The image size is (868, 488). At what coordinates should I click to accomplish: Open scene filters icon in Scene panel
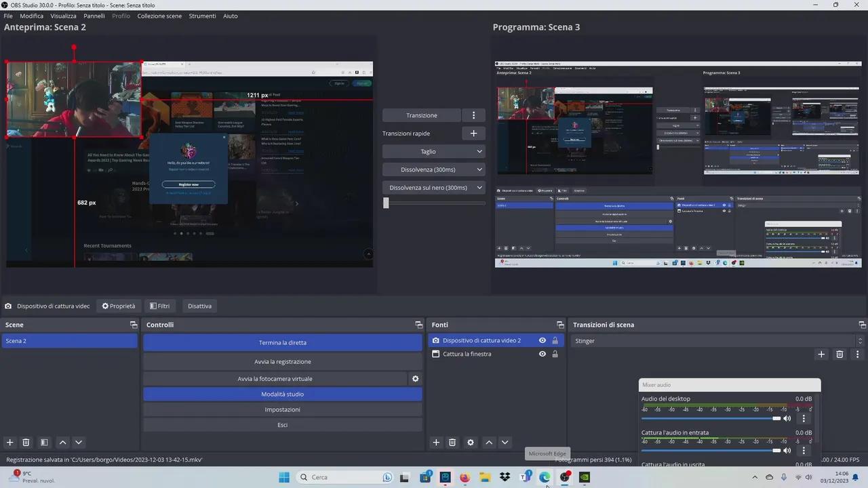[x=44, y=442]
